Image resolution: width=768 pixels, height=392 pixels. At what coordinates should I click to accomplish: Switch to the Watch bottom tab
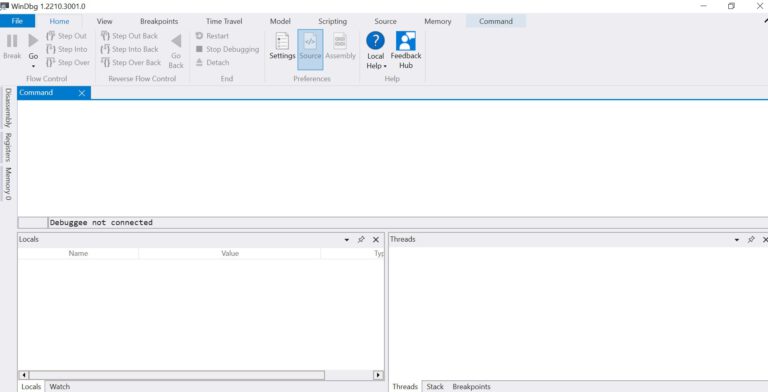point(60,387)
